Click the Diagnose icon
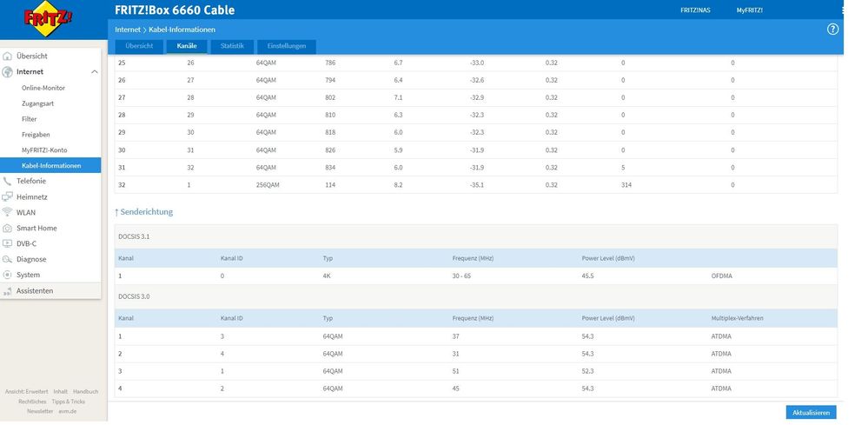Screen dimensions: 868x425 (7, 259)
